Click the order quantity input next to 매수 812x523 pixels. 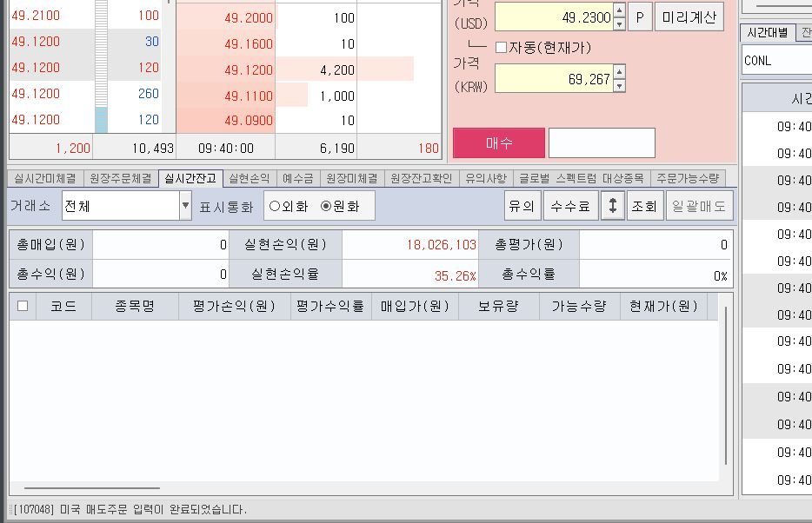[602, 142]
